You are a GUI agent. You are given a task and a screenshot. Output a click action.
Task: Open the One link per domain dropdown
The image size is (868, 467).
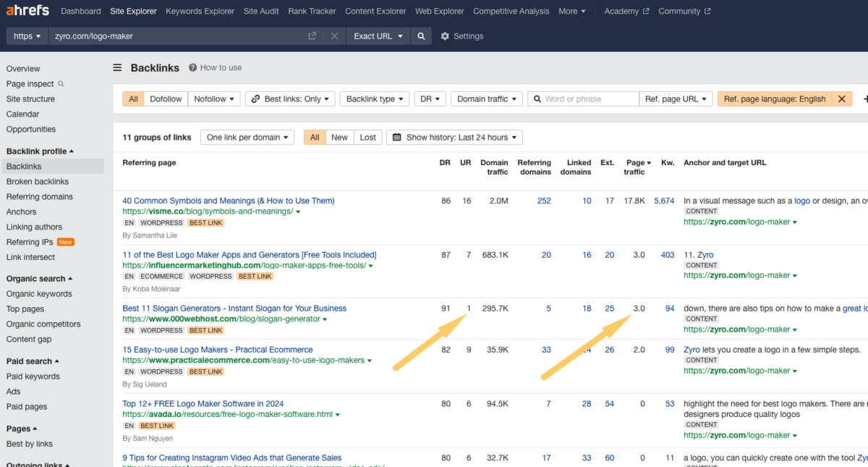[x=247, y=138]
